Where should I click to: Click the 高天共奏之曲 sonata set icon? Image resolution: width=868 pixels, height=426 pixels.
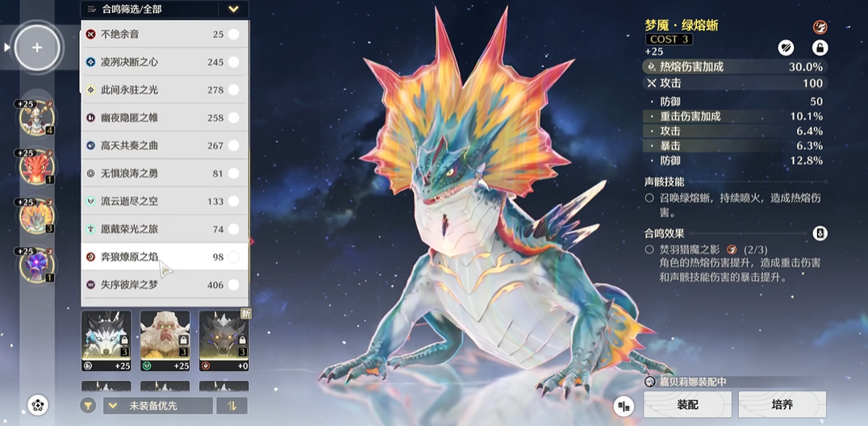click(x=91, y=146)
